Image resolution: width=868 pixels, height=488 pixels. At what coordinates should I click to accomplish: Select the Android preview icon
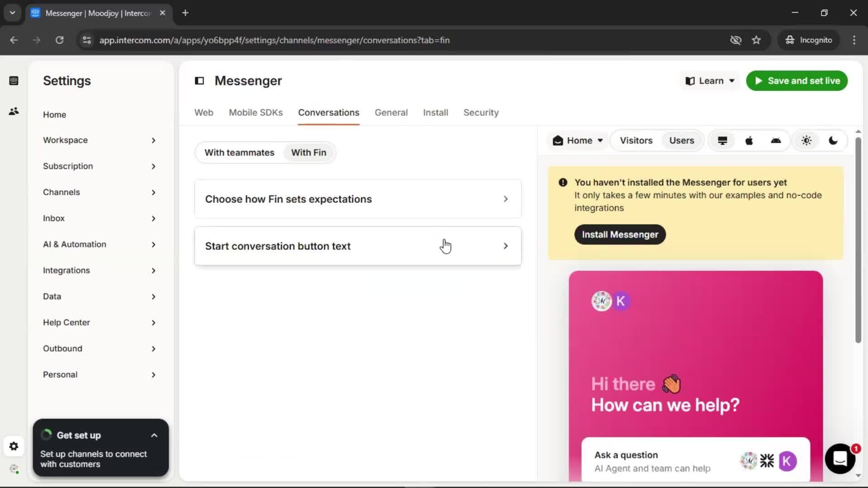tap(776, 141)
